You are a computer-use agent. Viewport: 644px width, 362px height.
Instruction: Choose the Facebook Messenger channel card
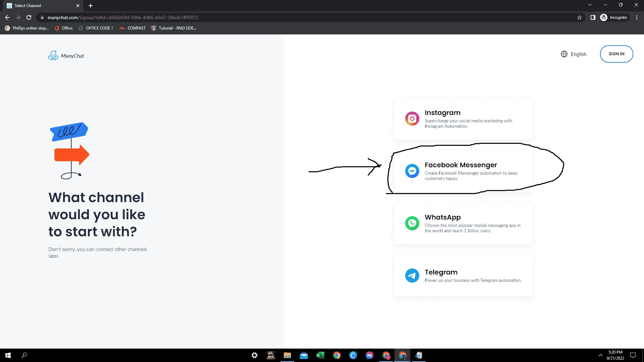[463, 171]
